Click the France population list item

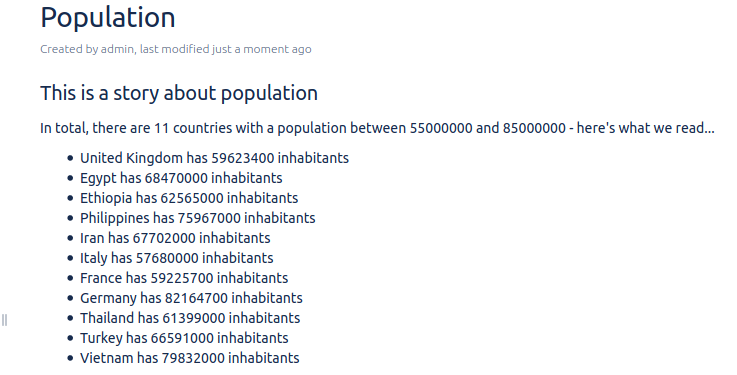(x=184, y=278)
